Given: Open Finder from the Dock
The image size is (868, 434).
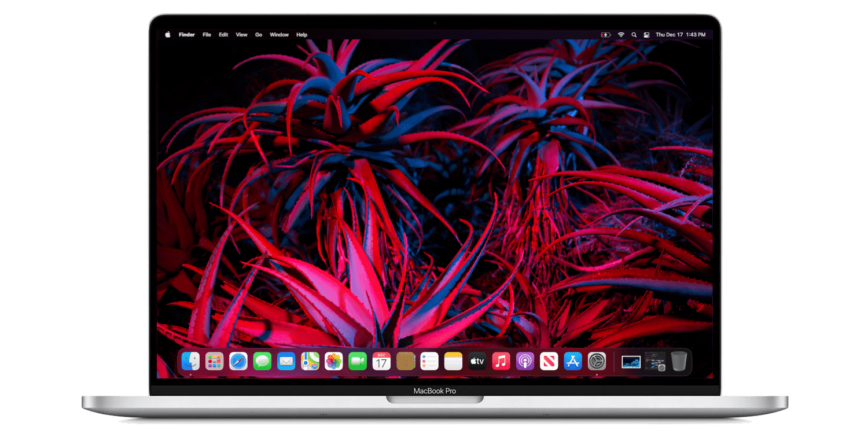Looking at the screenshot, I should point(190,362).
